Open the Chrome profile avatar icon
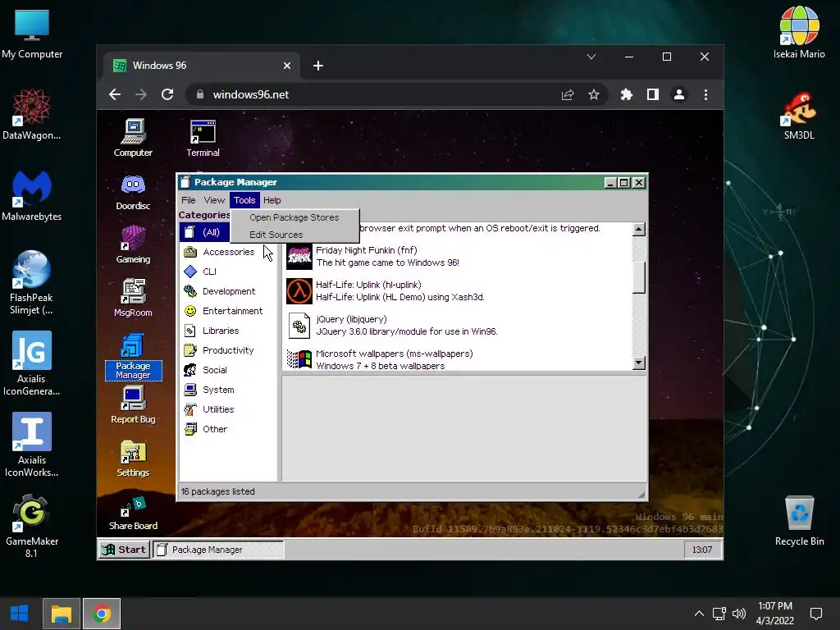This screenshot has height=630, width=840. pyautogui.click(x=678, y=94)
